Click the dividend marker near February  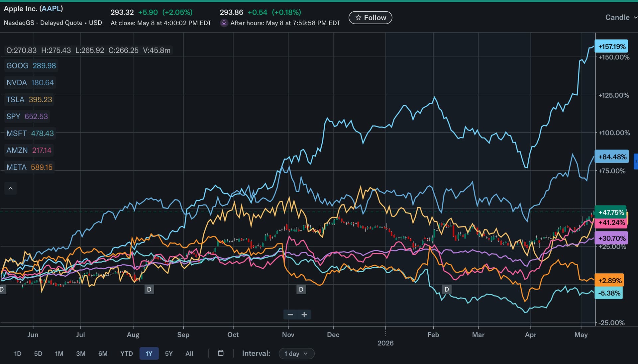[x=447, y=289]
